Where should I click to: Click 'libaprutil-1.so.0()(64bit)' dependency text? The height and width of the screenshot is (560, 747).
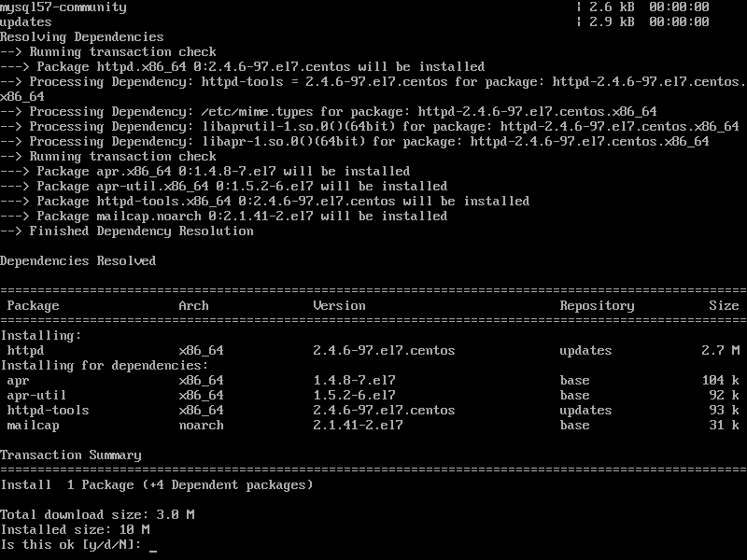click(298, 127)
